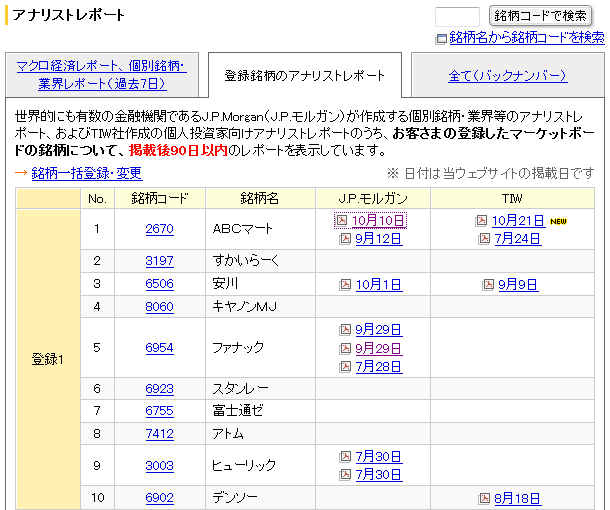Click the 登録1 group cell

(x=48, y=359)
